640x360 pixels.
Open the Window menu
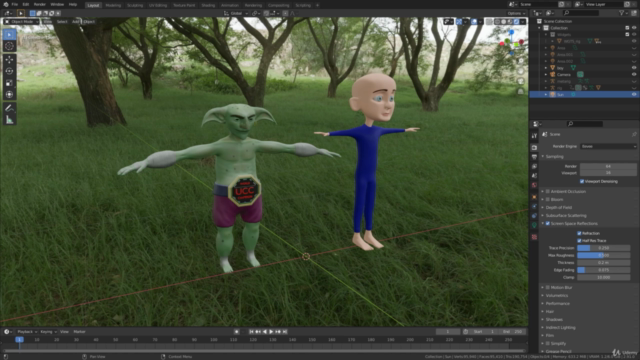pos(57,4)
